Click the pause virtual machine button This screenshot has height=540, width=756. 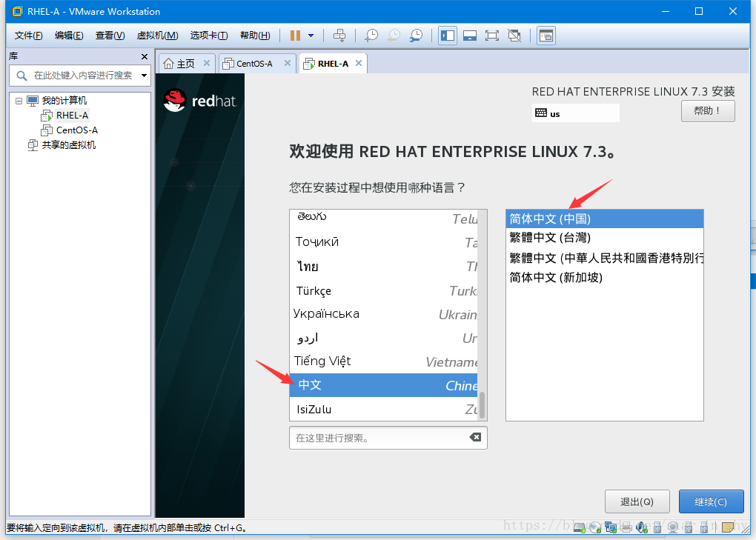pyautogui.click(x=295, y=36)
